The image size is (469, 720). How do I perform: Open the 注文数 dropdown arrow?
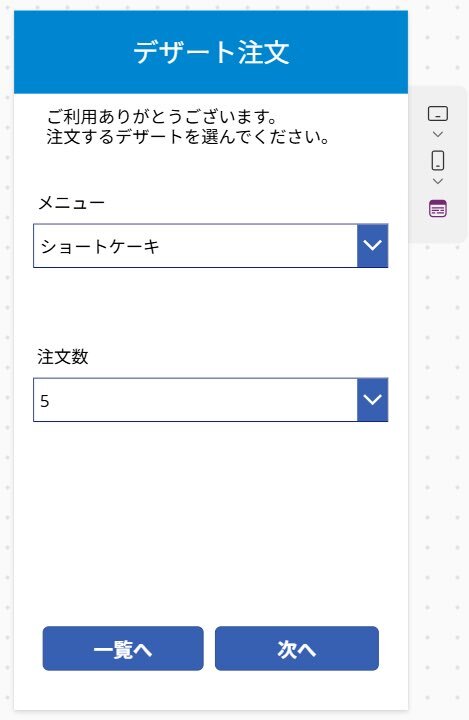coord(373,399)
